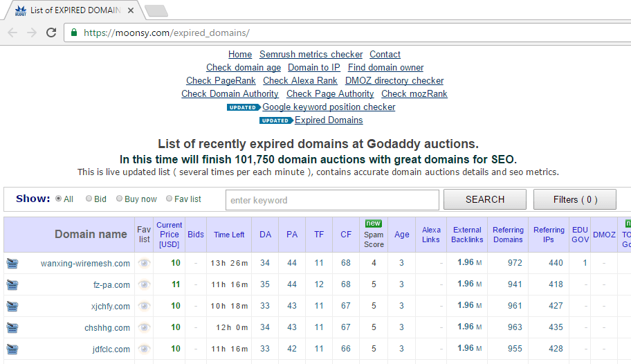
Task: Sort by Bids column header
Action: (x=196, y=235)
